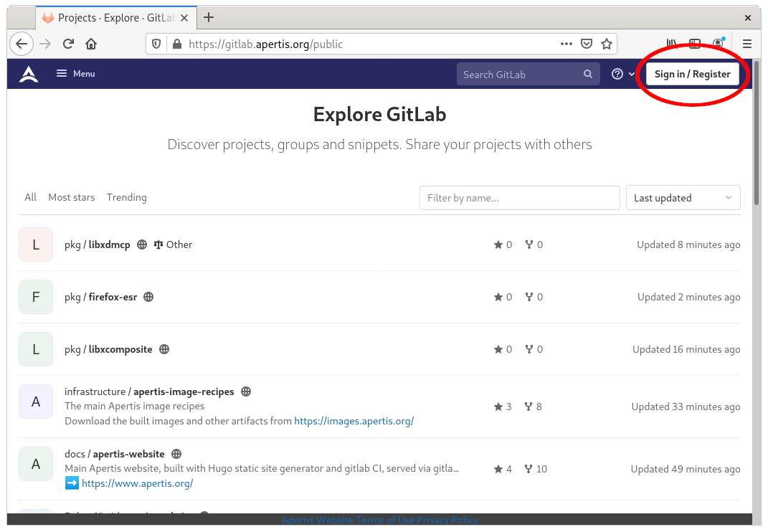Open a new browser tab

tap(209, 18)
